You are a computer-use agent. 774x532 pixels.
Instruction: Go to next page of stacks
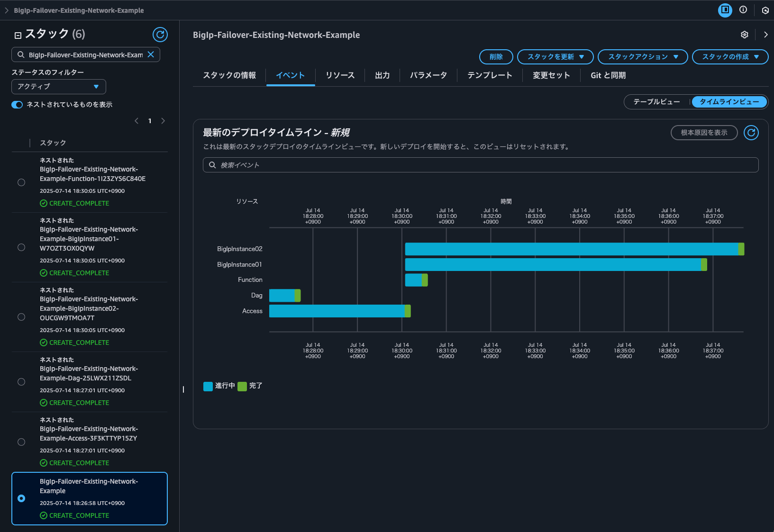tap(163, 121)
